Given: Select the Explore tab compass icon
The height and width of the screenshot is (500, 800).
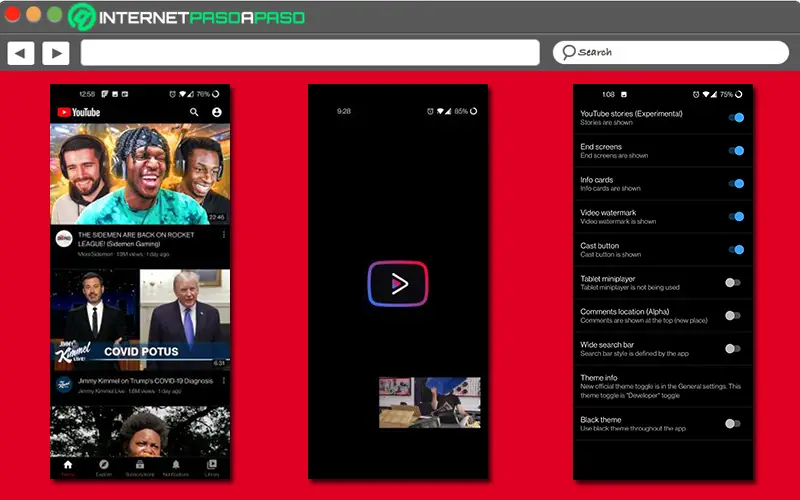Looking at the screenshot, I should [104, 468].
